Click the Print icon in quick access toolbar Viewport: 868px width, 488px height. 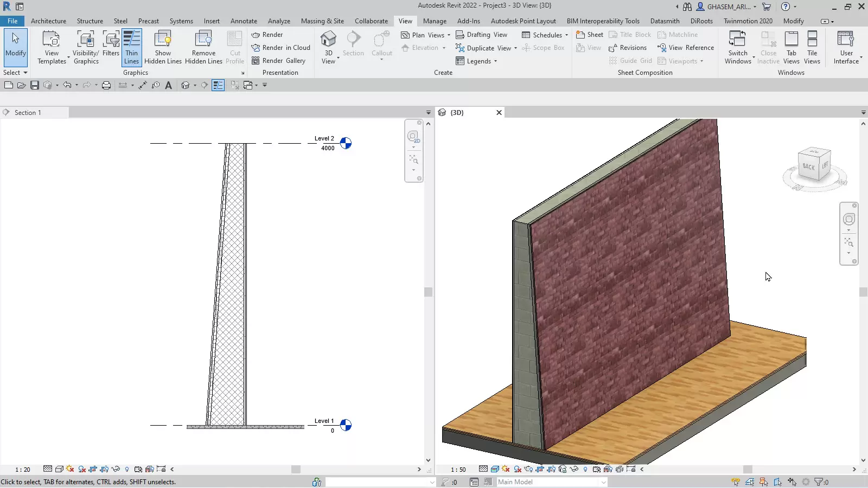click(x=106, y=85)
